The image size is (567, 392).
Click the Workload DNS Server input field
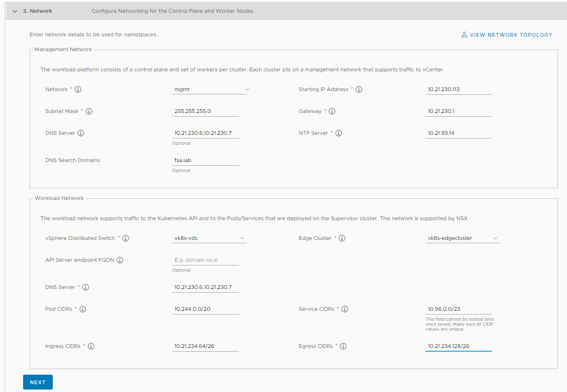[x=206, y=287]
